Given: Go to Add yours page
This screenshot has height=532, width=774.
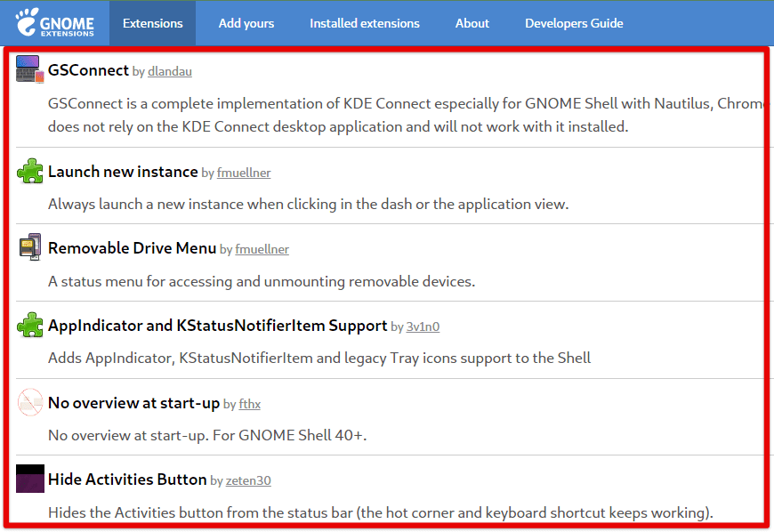Looking at the screenshot, I should click(x=246, y=23).
